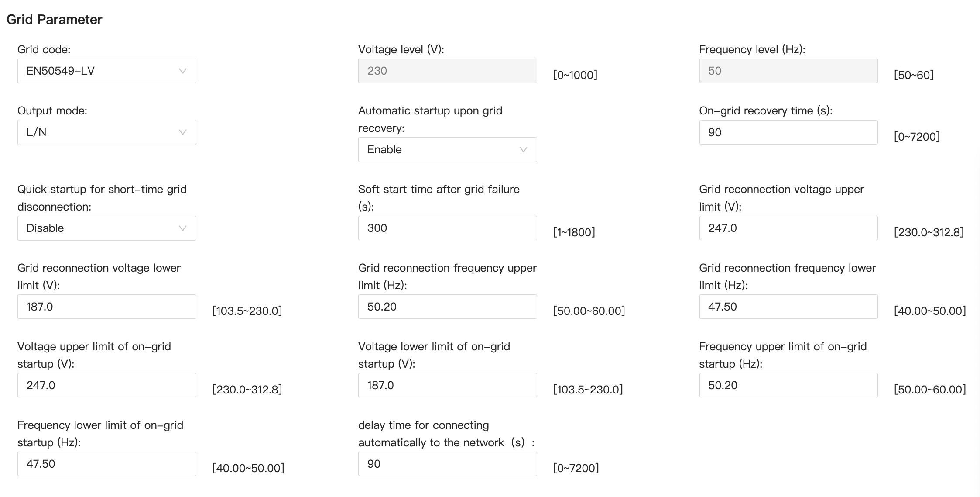Edit Frequency lower limit of on-grid startup
980x497 pixels.
106,464
